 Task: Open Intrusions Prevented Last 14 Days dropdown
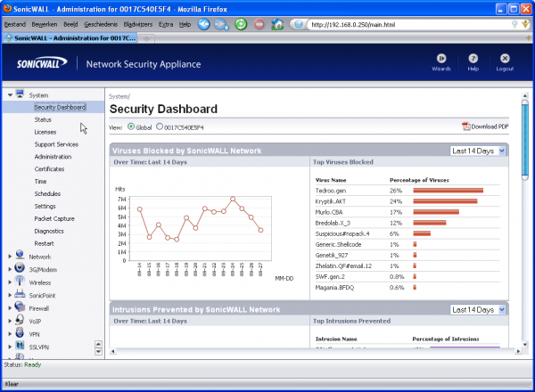[478, 309]
